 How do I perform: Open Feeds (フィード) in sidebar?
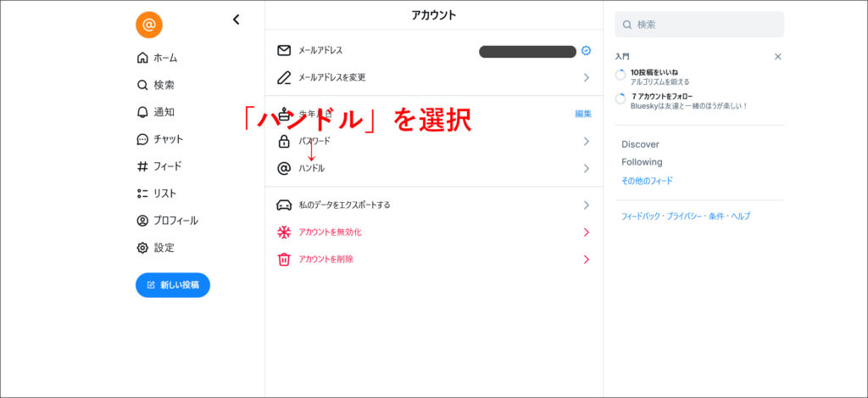(x=159, y=166)
